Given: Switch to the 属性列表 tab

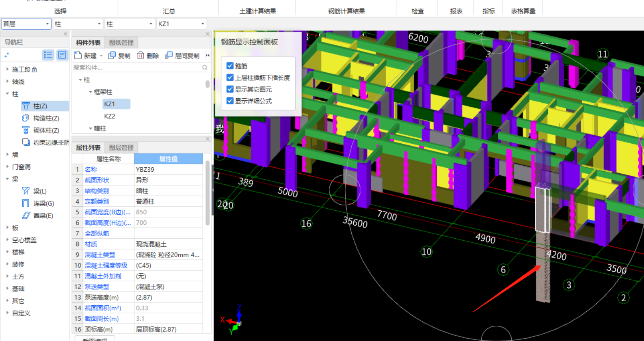Looking at the screenshot, I should click(x=88, y=148).
